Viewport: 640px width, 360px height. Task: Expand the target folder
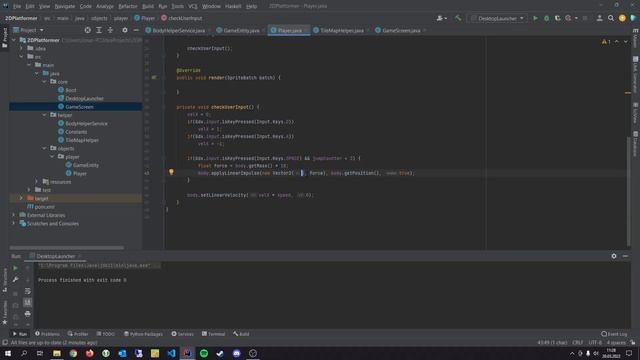tap(21, 198)
